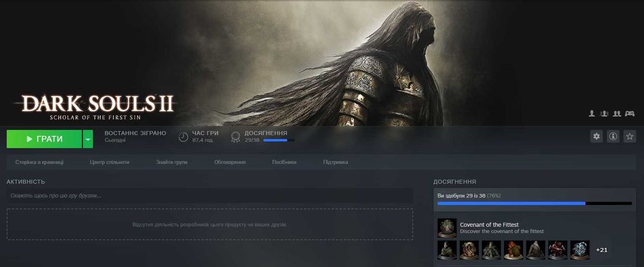Click the grey hooded statuette achievement icon
Screen dimensions: 644x267
(536, 250)
